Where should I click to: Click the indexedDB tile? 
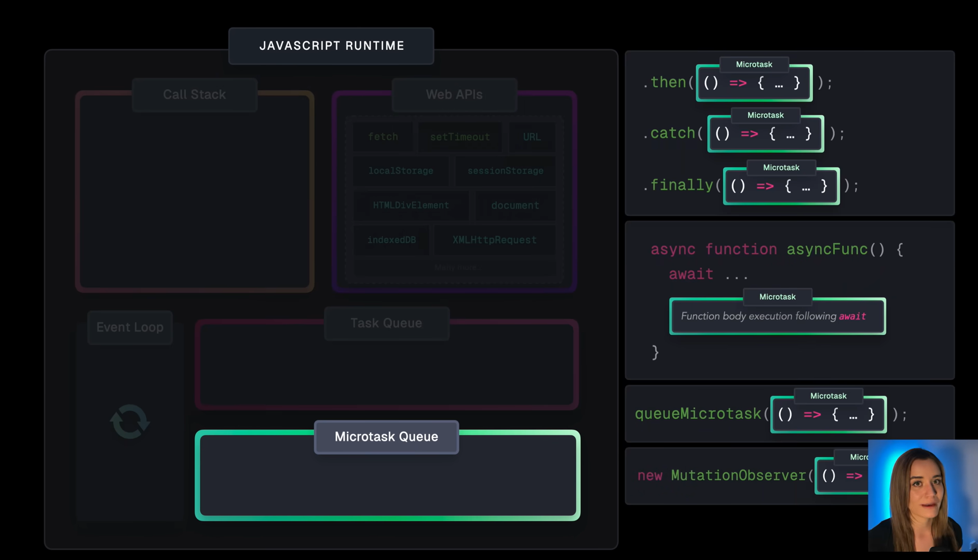point(391,240)
